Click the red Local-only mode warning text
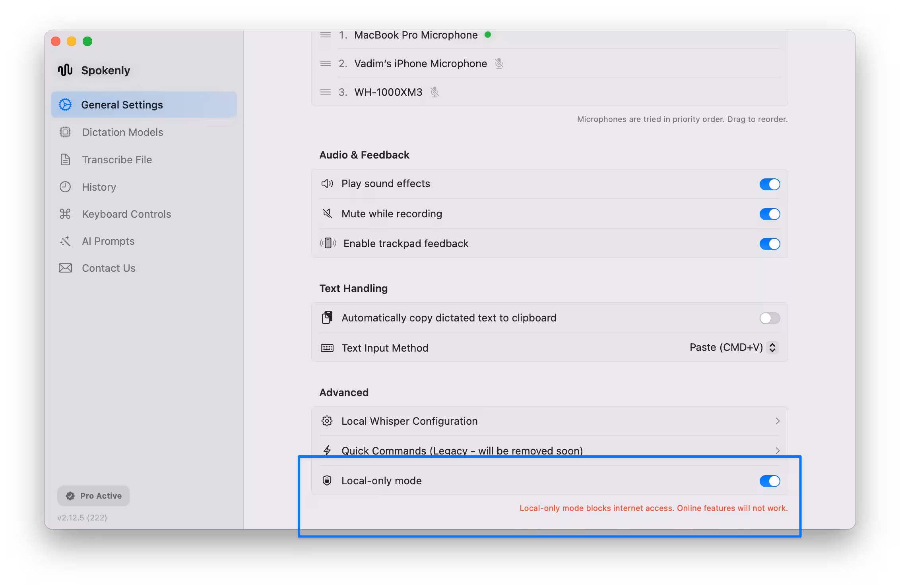Viewport: 900px width, 588px height. pos(654,508)
